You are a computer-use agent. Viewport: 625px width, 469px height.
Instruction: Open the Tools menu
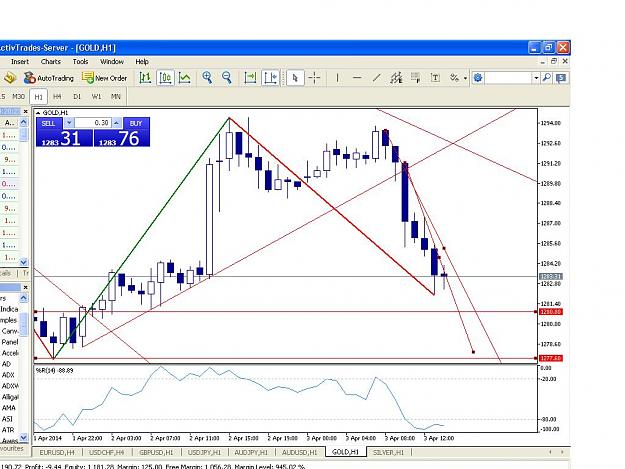(80, 62)
